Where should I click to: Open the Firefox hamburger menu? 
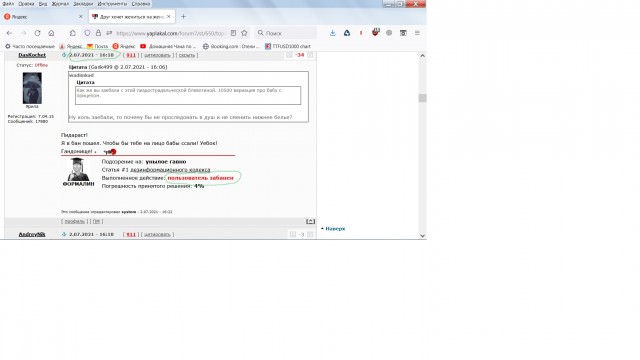click(x=417, y=33)
